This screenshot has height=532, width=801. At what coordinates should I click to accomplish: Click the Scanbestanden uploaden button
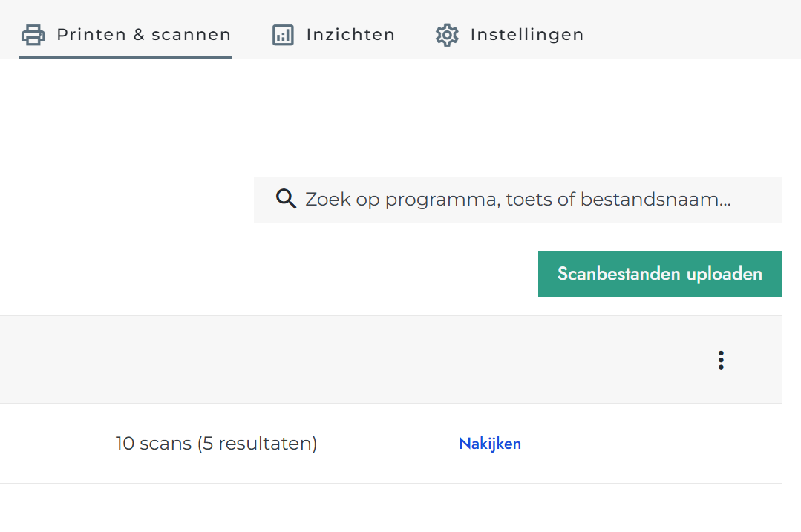click(660, 274)
